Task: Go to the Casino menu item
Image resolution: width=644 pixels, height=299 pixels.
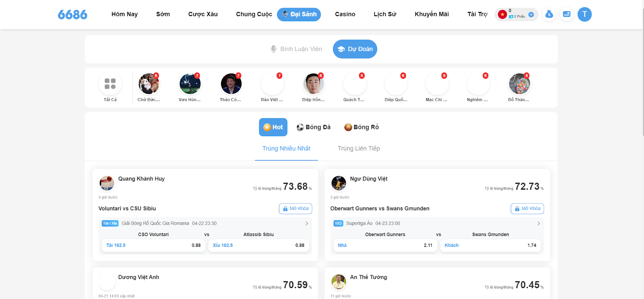Action: coord(345,14)
